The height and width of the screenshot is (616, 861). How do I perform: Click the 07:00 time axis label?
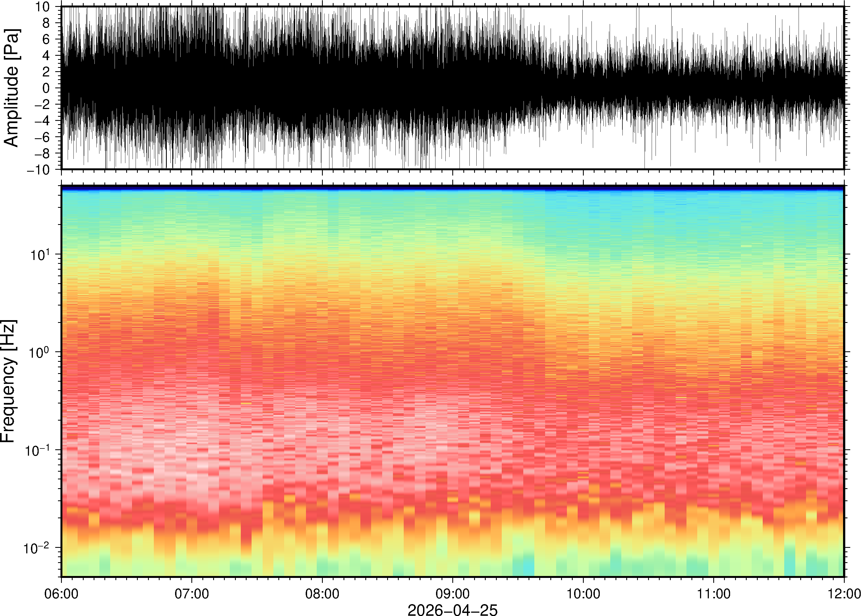click(x=192, y=594)
